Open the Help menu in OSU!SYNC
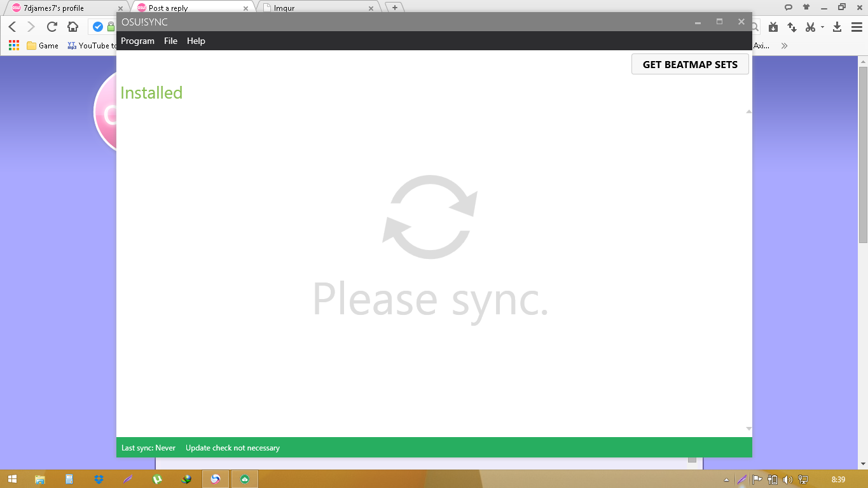 196,41
